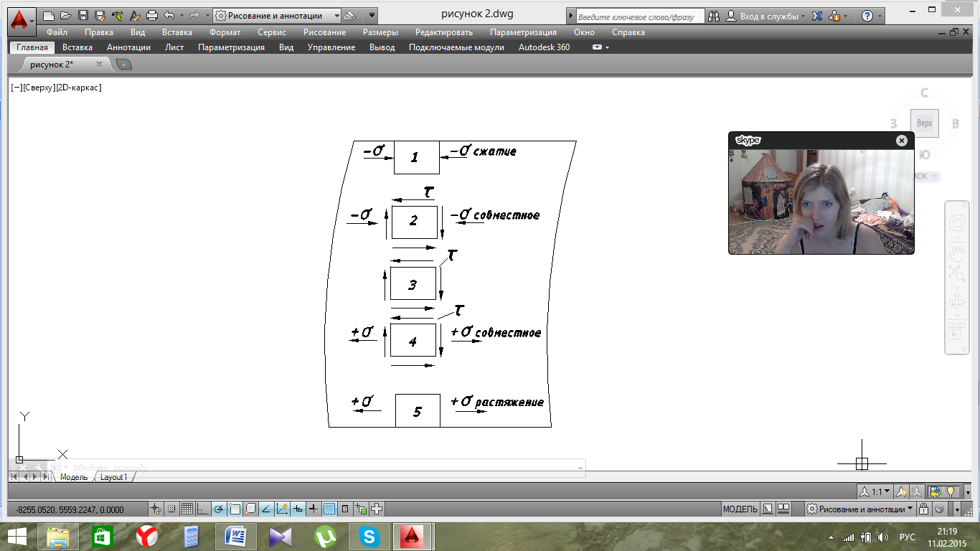Redo the undone action
This screenshot has width=980, height=551.
[194, 15]
